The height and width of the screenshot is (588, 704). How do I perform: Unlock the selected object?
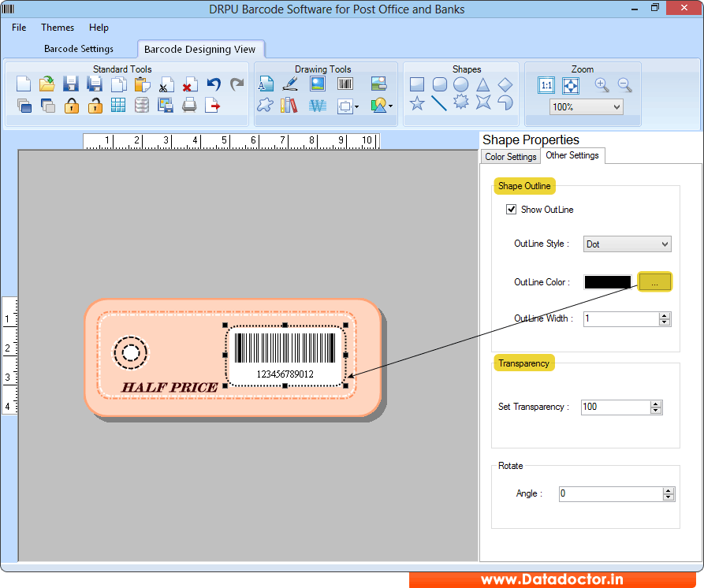pos(95,106)
